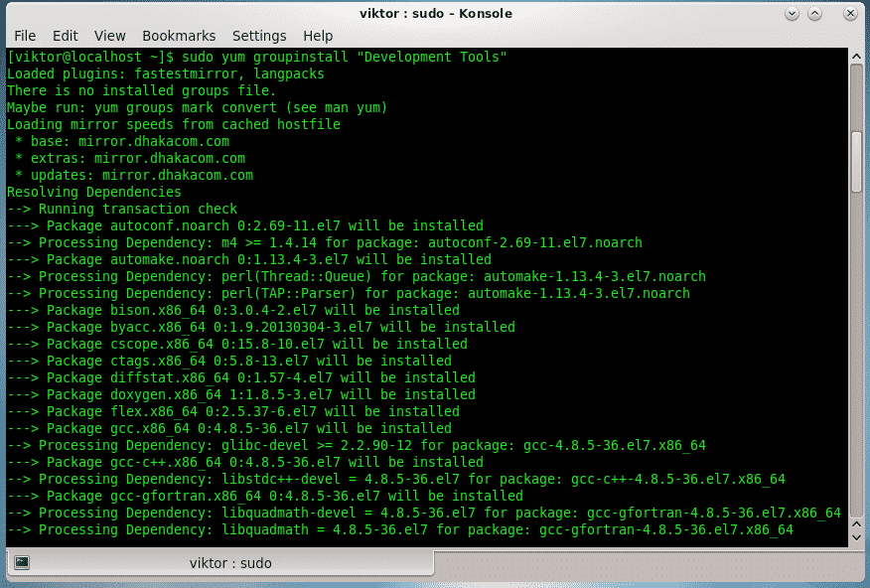Open the Settings menu
The height and width of the screenshot is (588, 870).
[258, 36]
